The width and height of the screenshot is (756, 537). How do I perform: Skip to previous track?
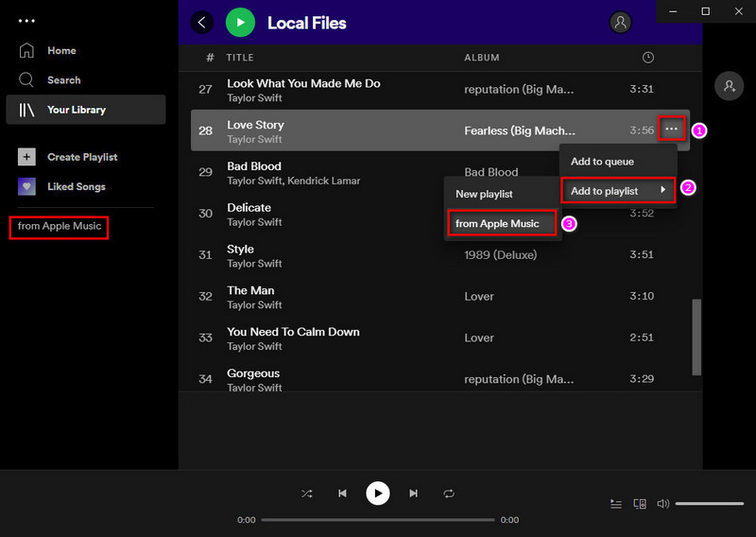pyautogui.click(x=342, y=494)
